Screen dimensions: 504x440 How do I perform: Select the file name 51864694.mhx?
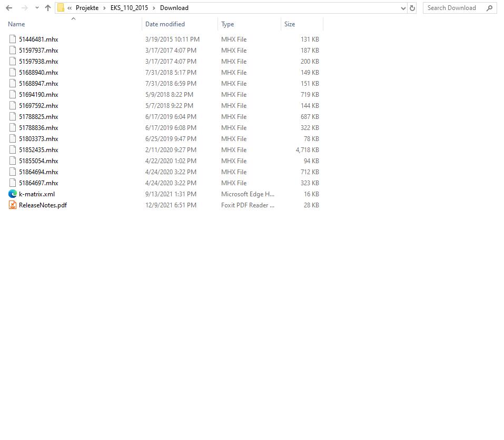tap(38, 172)
